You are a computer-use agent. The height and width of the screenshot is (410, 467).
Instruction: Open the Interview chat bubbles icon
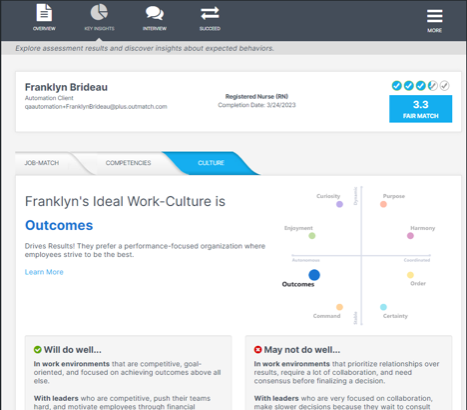point(154,13)
